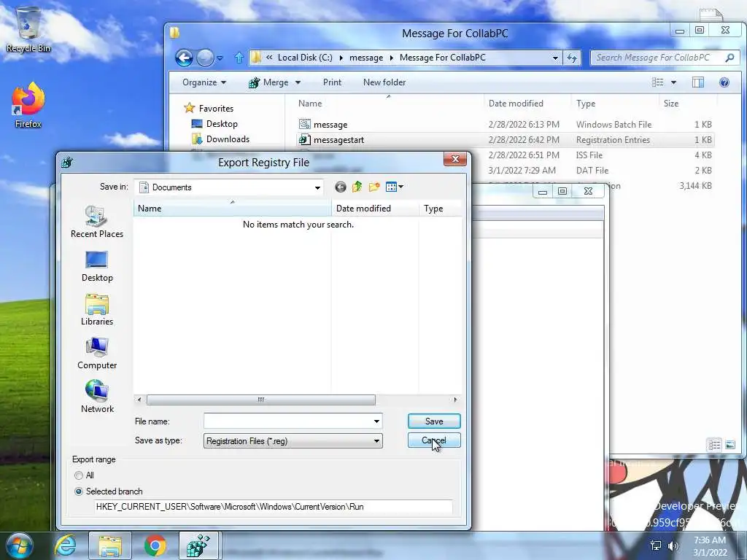Expand address bar history dropdown
This screenshot has height=560, width=747.
[x=555, y=58]
